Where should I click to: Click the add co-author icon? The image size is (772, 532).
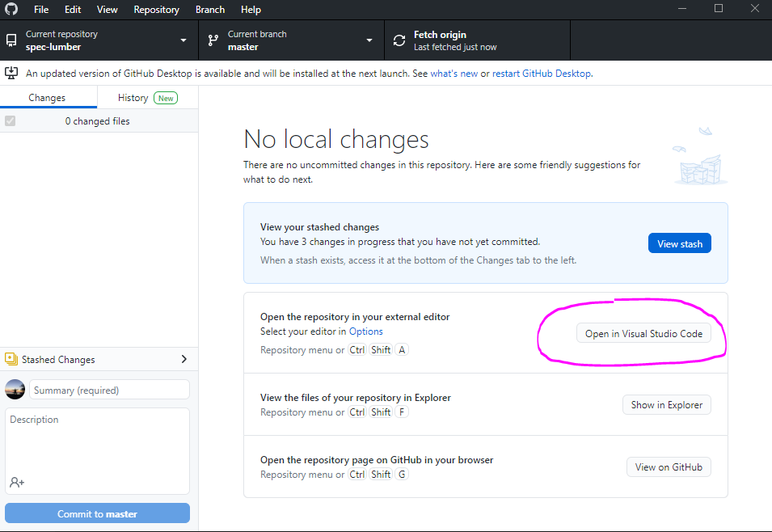[x=16, y=482]
